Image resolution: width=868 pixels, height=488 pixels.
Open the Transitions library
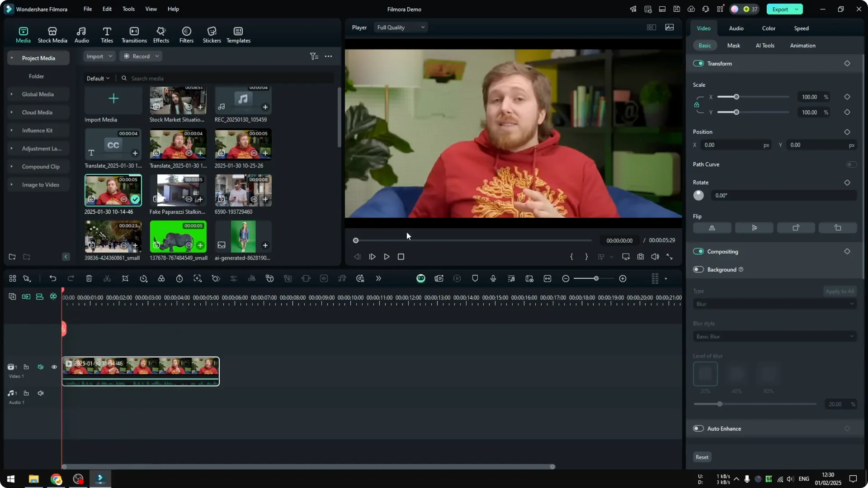[134, 34]
